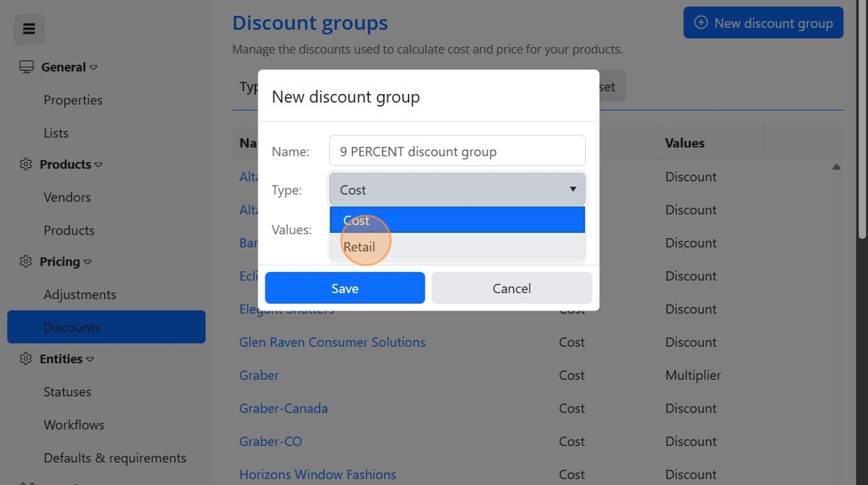Screen dimensions: 868x485
Task: Click the General monitor icon
Action: point(27,67)
